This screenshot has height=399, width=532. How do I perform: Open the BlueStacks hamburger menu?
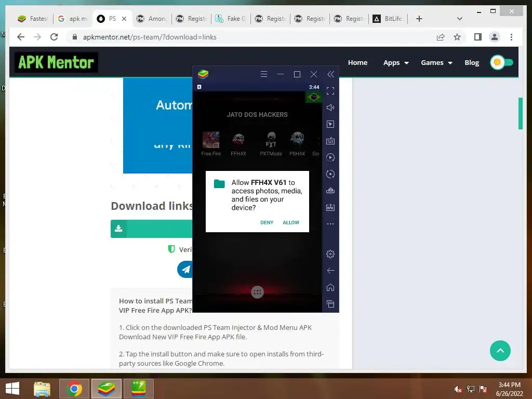point(263,74)
